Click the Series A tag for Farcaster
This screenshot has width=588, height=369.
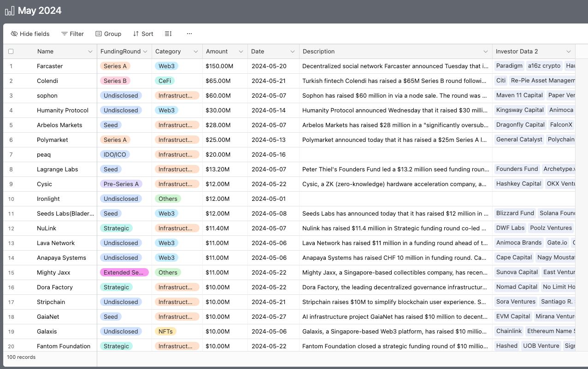click(x=115, y=66)
